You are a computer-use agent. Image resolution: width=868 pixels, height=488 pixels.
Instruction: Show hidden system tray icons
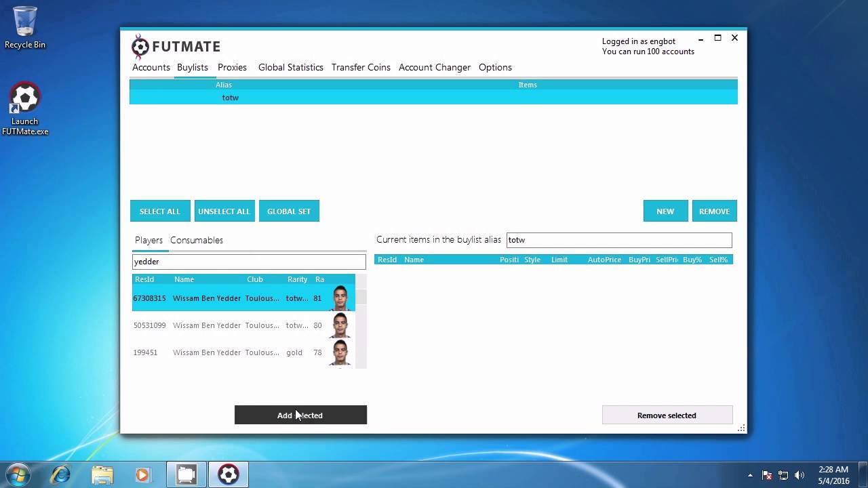pyautogui.click(x=750, y=475)
